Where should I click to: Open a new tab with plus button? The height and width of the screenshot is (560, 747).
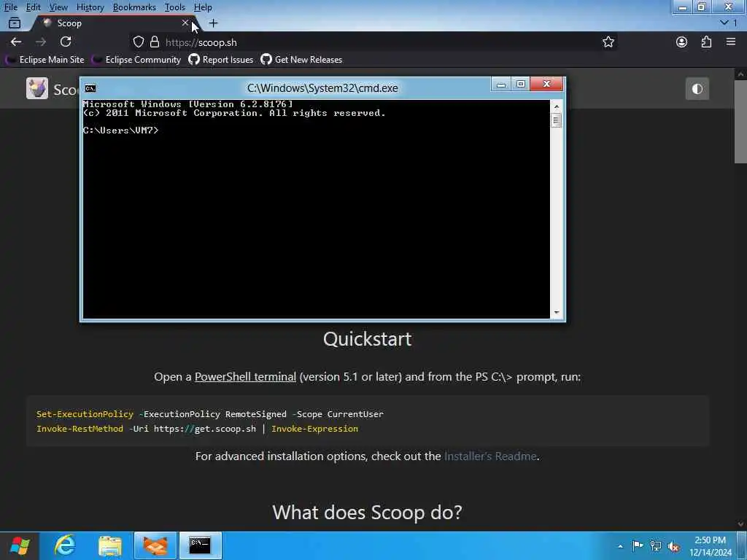pos(214,23)
